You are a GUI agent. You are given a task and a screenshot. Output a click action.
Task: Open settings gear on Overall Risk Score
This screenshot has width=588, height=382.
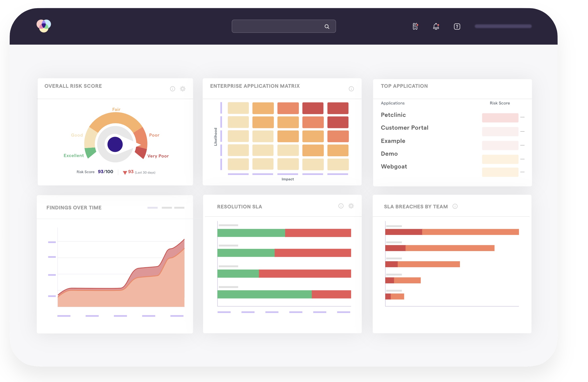(x=183, y=89)
